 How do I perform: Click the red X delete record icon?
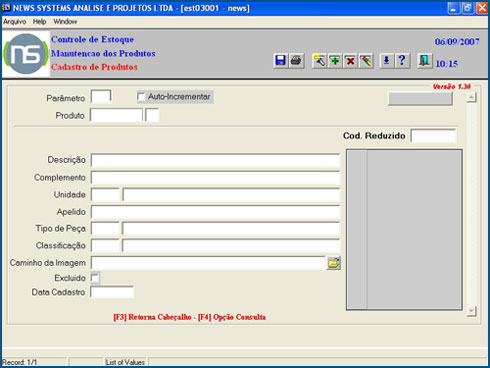coord(350,61)
